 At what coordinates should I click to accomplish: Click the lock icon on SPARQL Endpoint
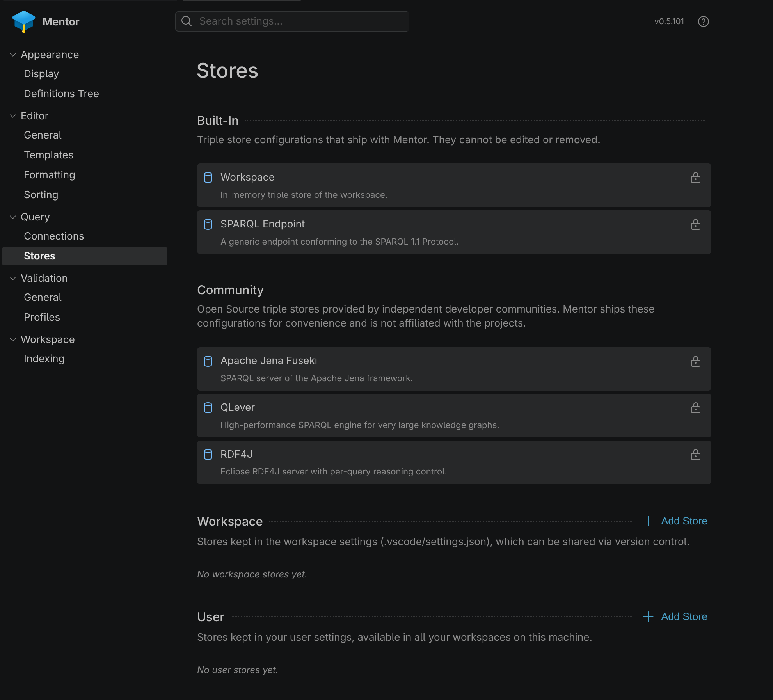695,224
